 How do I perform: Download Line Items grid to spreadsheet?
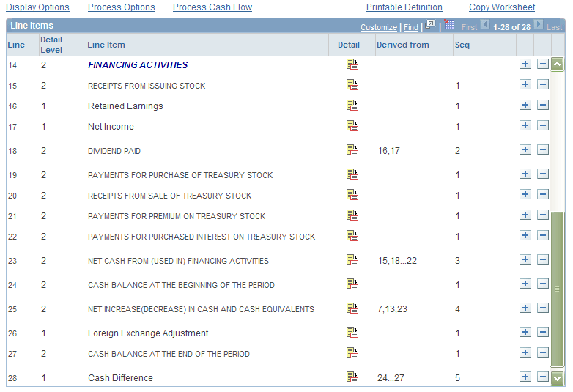(449, 24)
